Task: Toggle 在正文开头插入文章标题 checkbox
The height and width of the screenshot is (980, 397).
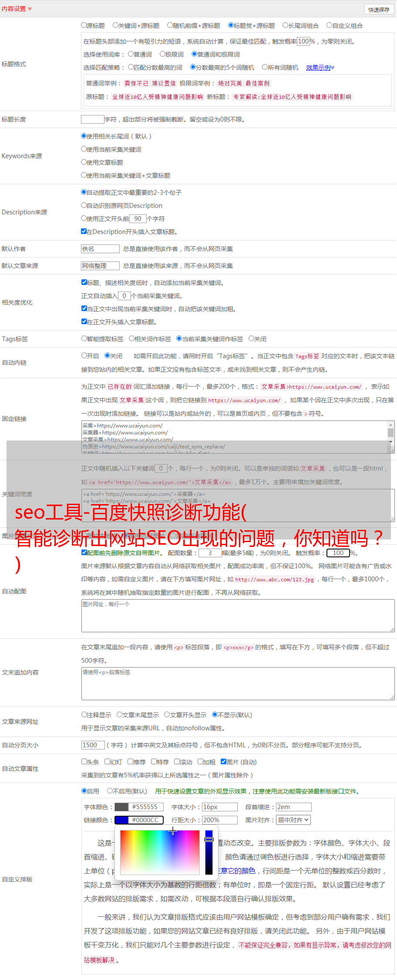Action: pos(84,322)
